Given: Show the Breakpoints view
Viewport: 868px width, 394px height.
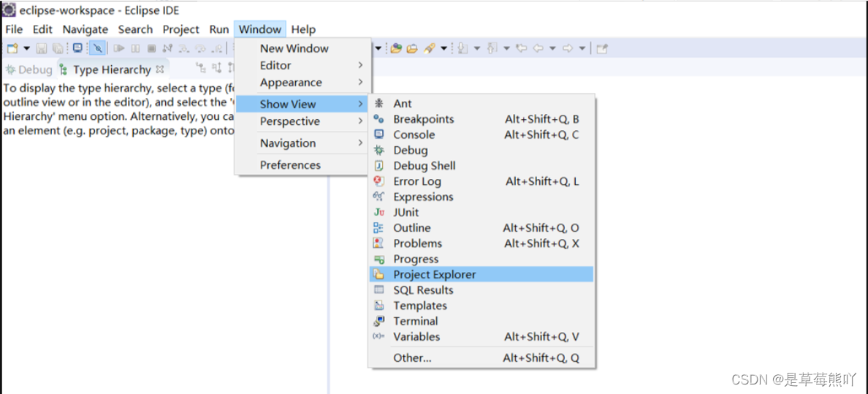Looking at the screenshot, I should (481, 119).
